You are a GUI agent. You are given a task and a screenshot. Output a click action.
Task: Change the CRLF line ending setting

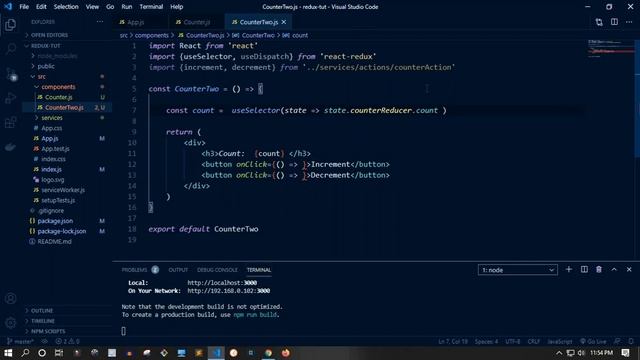pyautogui.click(x=533, y=341)
